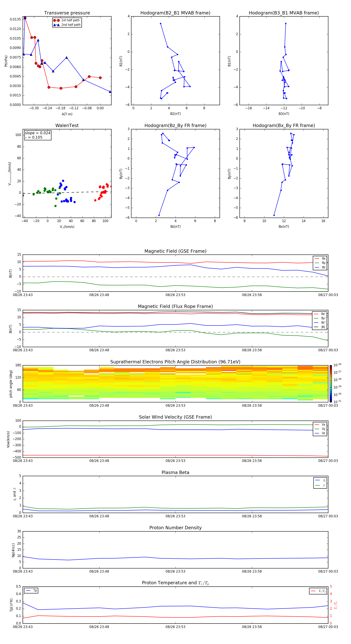The height and width of the screenshot is (644, 351).
Task: Click "08/26 23:43" tick under GSE Magnetic Field panel
Action: pyautogui.click(x=23, y=295)
